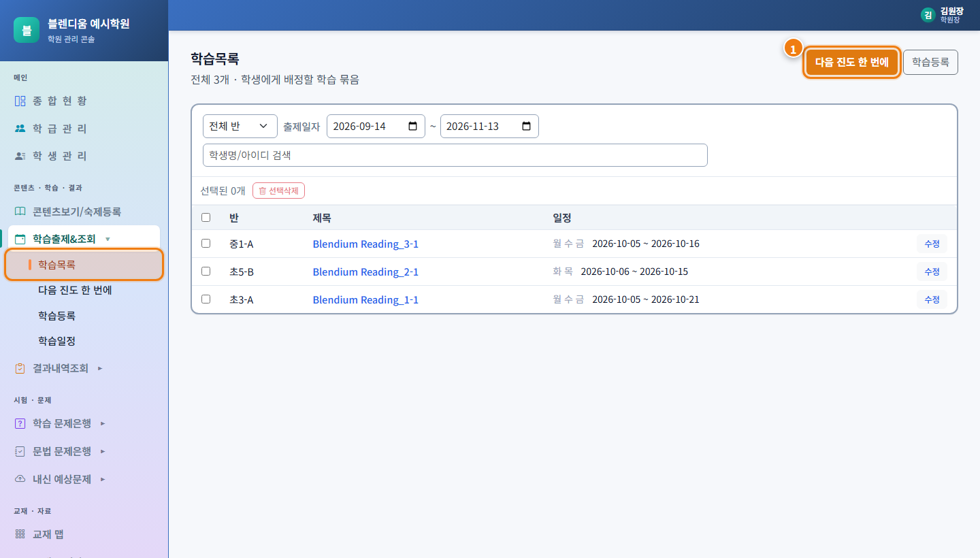Open the Blendium Reading_1-1 link

click(x=365, y=299)
